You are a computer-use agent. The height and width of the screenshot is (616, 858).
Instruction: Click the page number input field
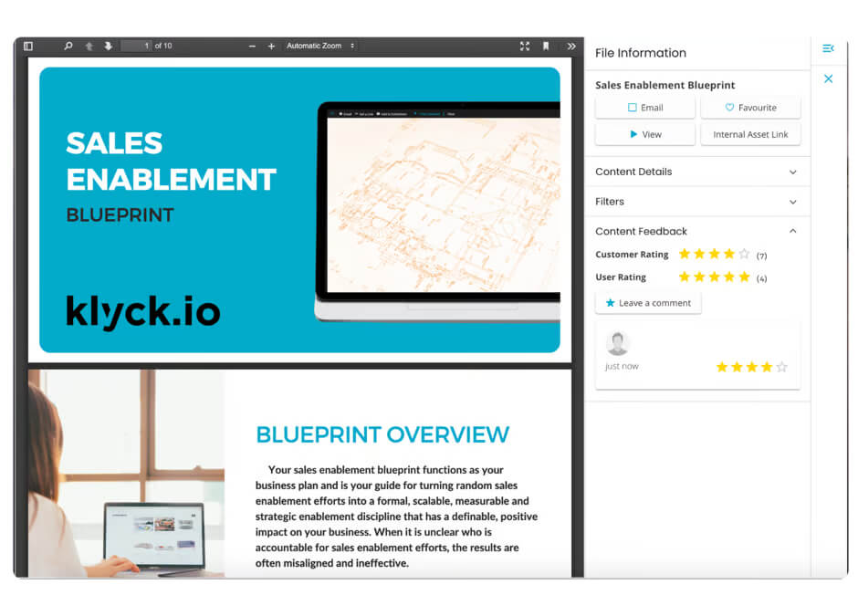click(136, 46)
